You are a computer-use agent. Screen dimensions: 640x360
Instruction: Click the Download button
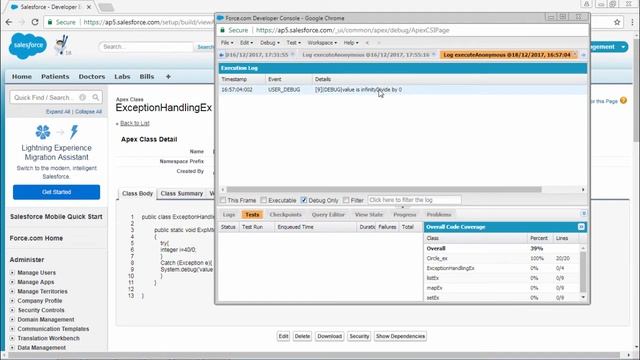(329, 336)
